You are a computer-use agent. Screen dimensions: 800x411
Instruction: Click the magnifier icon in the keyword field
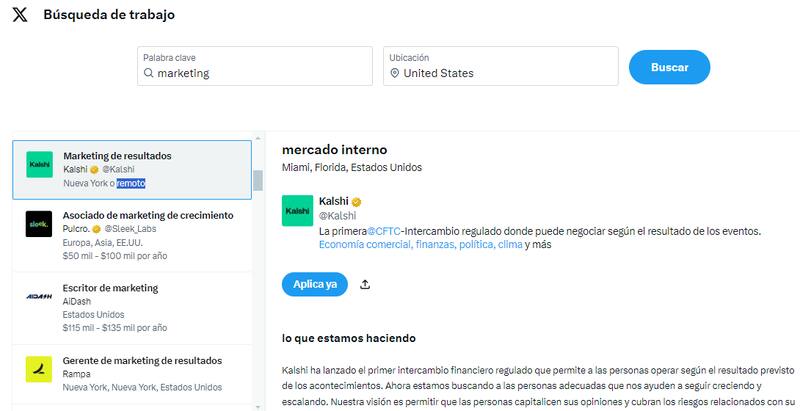[x=149, y=73]
